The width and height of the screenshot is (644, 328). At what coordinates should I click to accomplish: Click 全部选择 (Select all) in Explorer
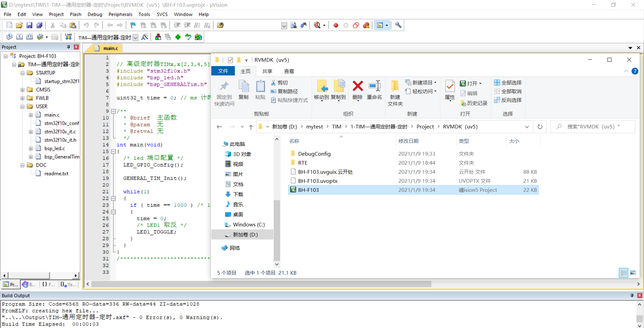508,83
